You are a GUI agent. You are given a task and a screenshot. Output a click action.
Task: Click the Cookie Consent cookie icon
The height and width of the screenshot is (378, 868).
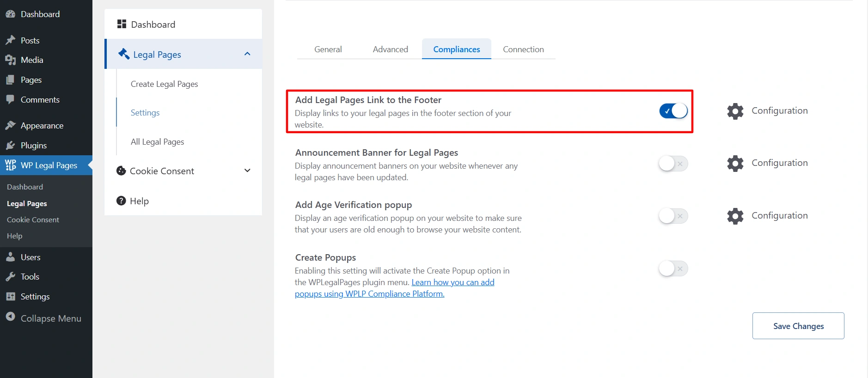tap(121, 171)
